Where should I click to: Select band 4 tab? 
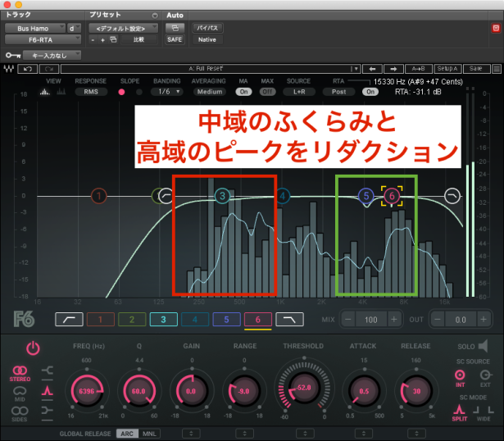click(x=195, y=320)
